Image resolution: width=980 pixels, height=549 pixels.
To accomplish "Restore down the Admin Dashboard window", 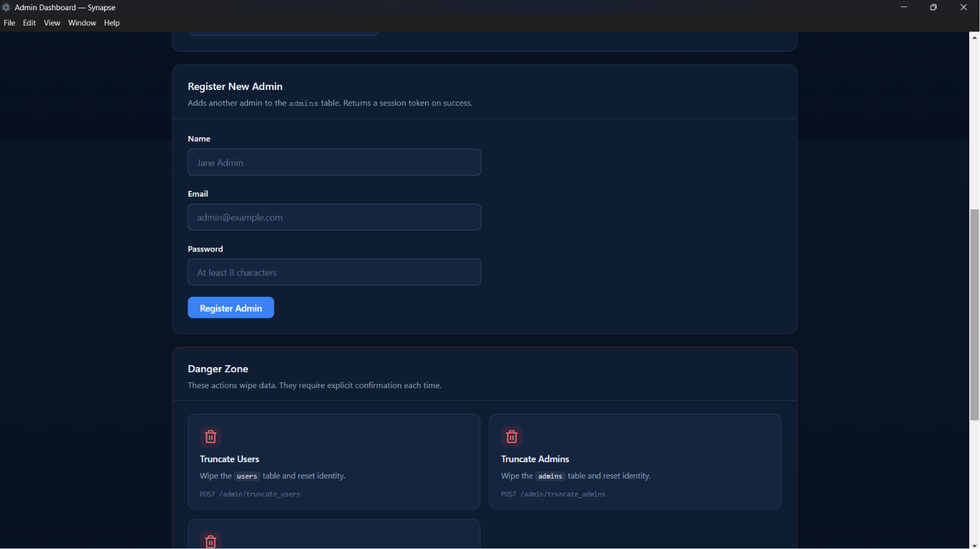I will point(933,8).
